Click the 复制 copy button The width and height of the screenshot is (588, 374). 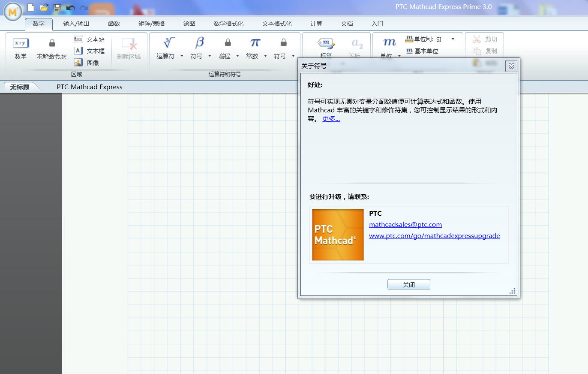pyautogui.click(x=485, y=51)
